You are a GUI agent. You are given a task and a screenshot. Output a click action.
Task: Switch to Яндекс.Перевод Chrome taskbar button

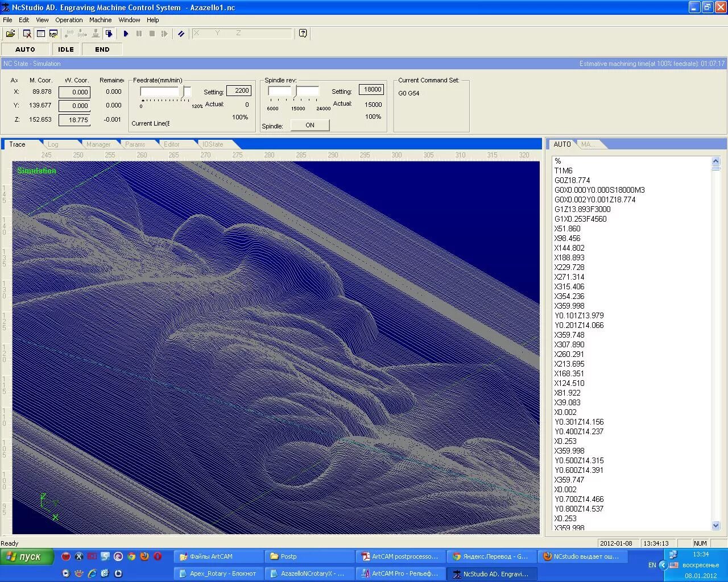(x=491, y=556)
